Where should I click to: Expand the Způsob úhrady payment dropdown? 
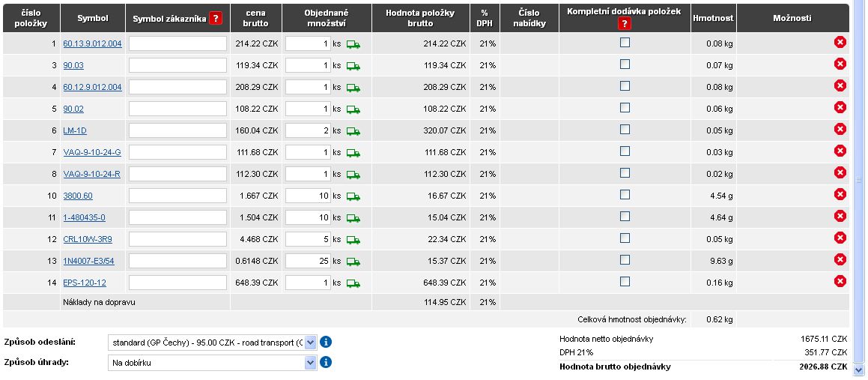(x=311, y=363)
